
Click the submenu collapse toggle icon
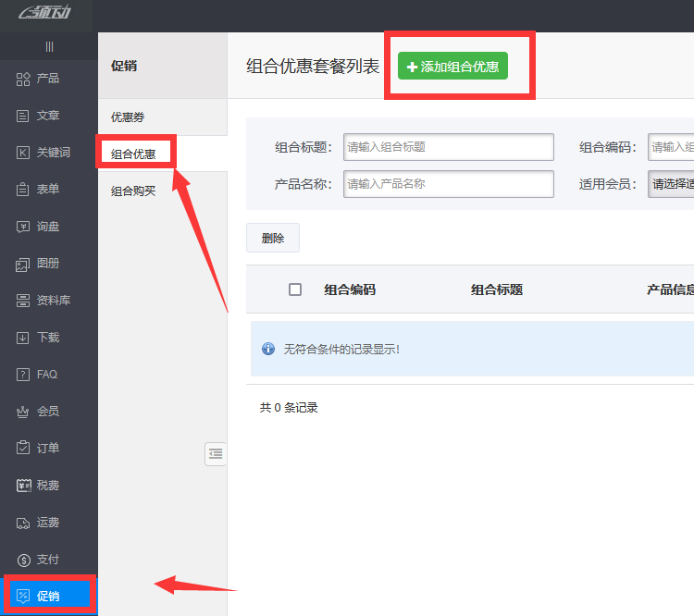pos(216,454)
